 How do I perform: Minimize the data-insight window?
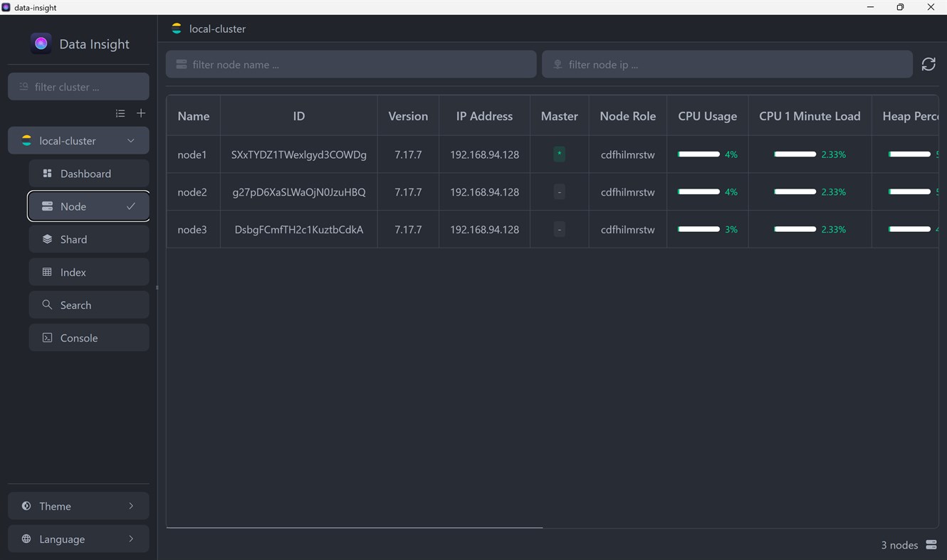click(870, 7)
